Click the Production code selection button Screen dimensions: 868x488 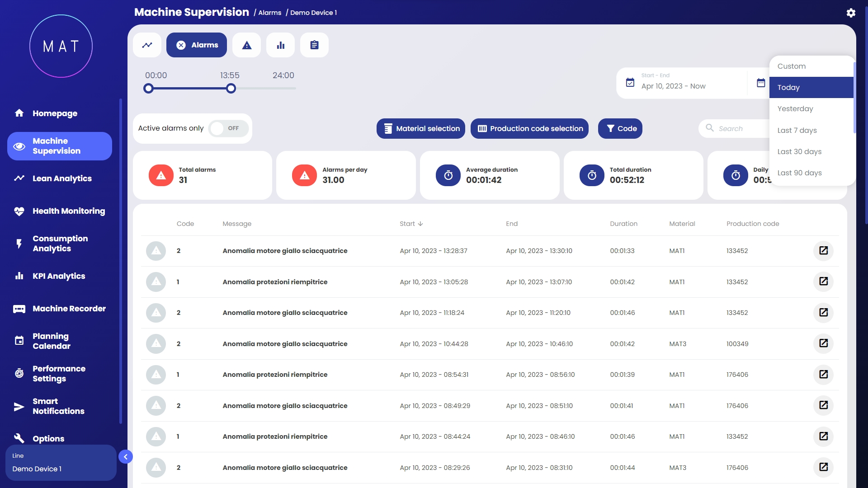click(x=529, y=129)
